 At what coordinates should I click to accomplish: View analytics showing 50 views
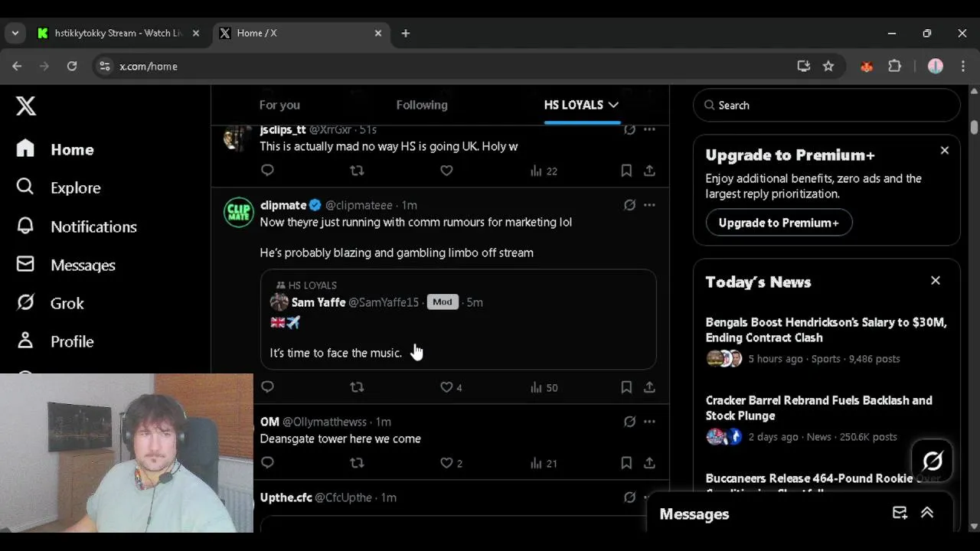(x=544, y=387)
